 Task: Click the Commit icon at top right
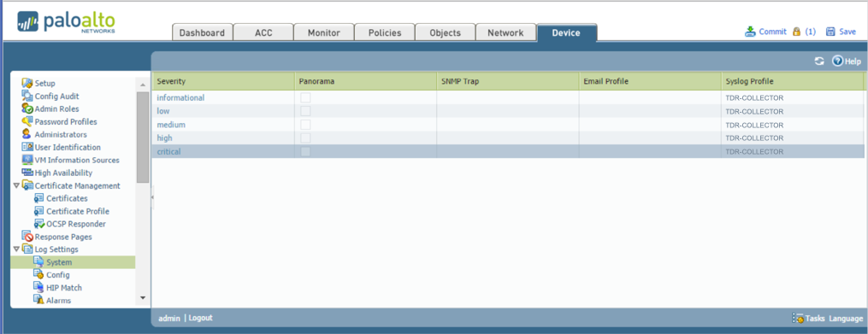[x=750, y=32]
